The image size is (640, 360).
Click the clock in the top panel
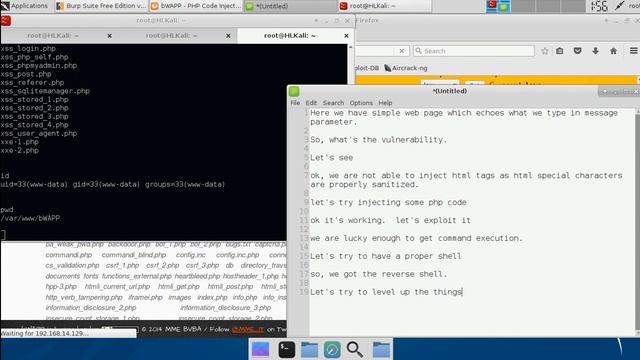[x=600, y=6]
